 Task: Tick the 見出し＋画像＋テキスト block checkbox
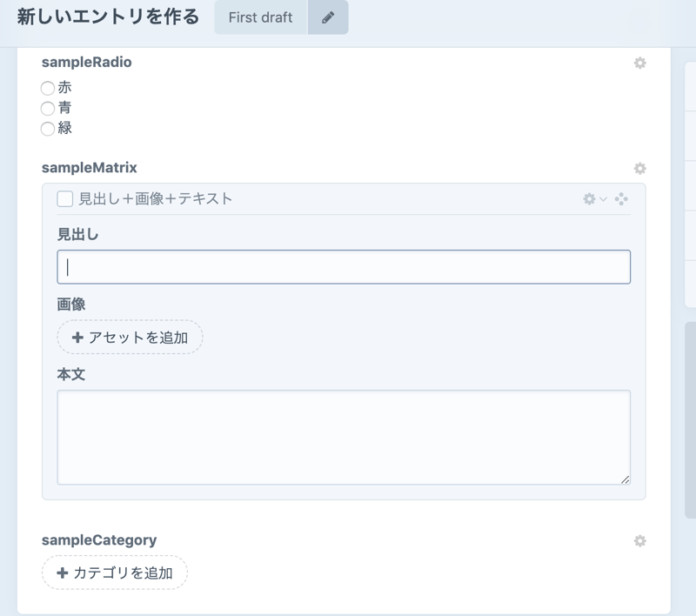pyautogui.click(x=64, y=199)
